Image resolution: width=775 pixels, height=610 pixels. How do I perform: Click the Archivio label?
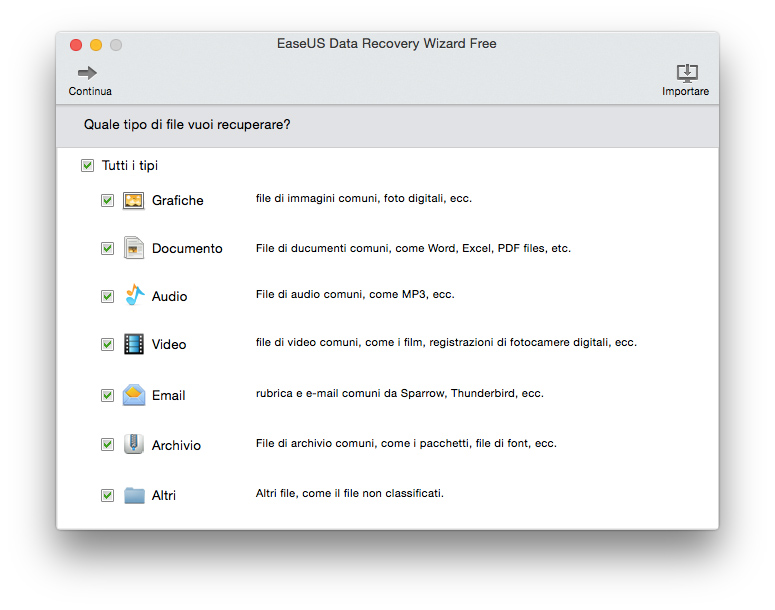coord(176,445)
